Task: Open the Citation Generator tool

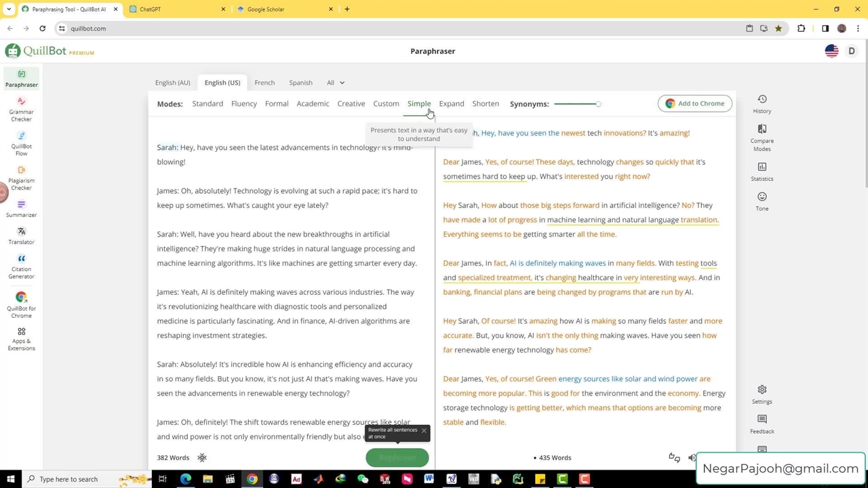Action: tap(21, 266)
